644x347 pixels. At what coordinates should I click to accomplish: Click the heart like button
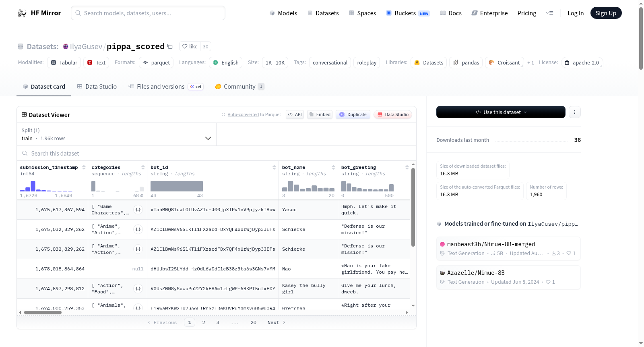190,46
